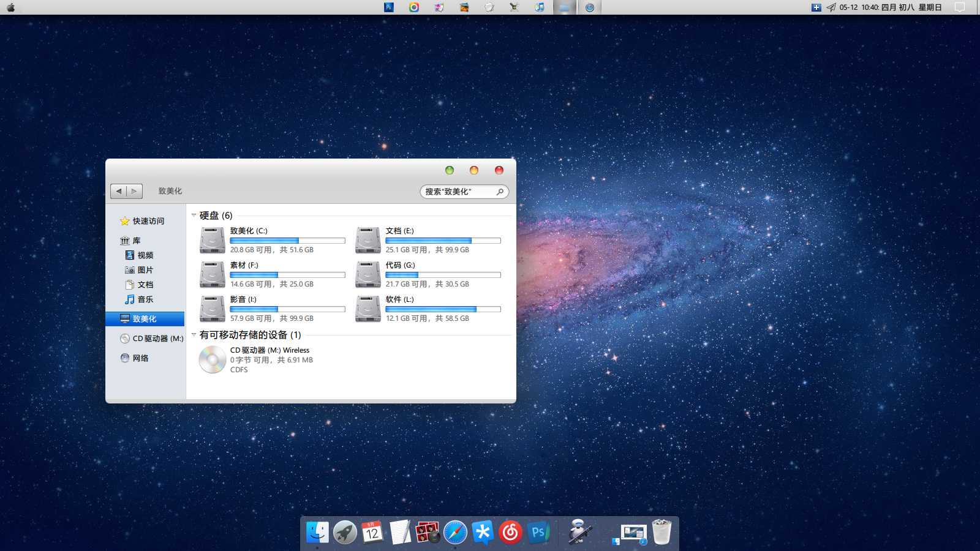Image resolution: width=980 pixels, height=551 pixels.
Task: Open the blue asterisk chat app in the dock
Action: pos(483,532)
